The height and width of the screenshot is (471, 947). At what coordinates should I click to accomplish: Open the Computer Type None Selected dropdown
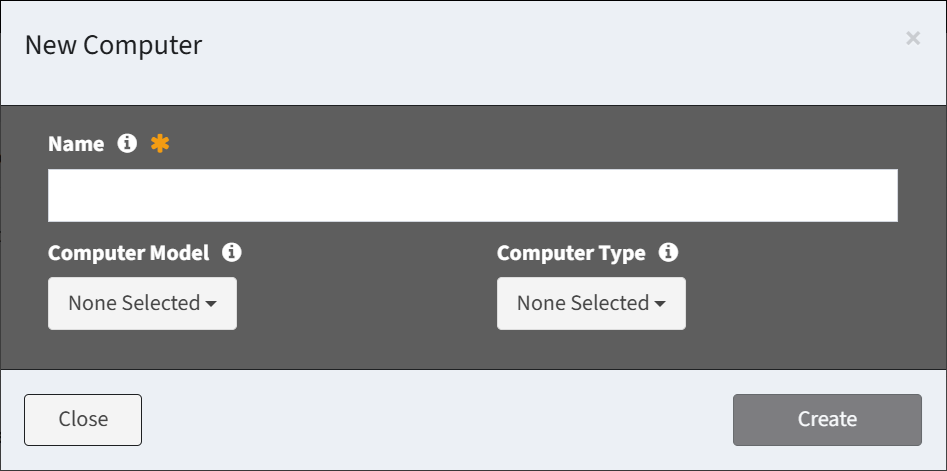(591, 303)
